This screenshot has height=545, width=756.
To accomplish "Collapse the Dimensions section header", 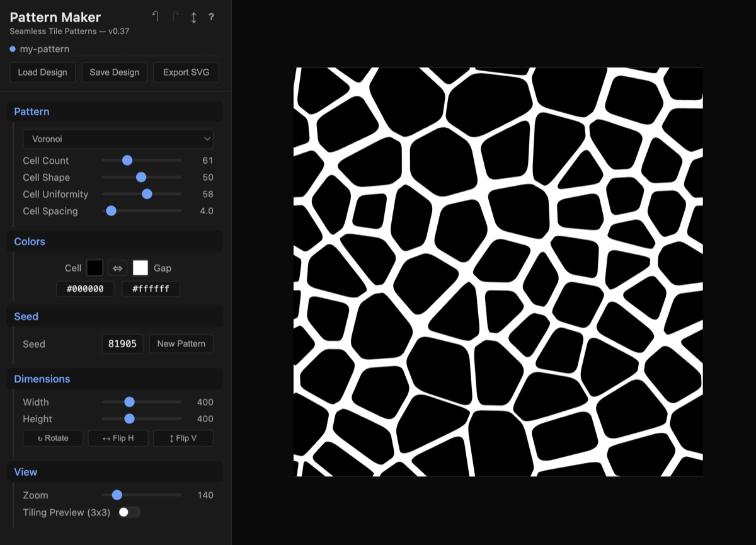I will 114,379.
